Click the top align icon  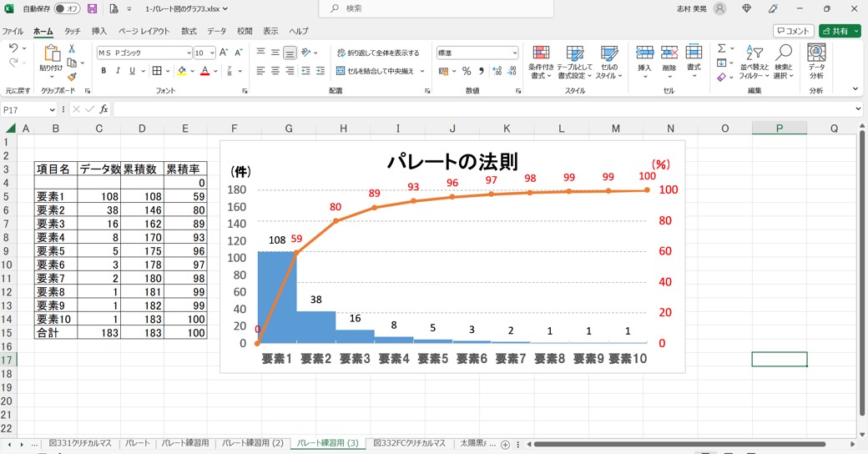(x=260, y=53)
